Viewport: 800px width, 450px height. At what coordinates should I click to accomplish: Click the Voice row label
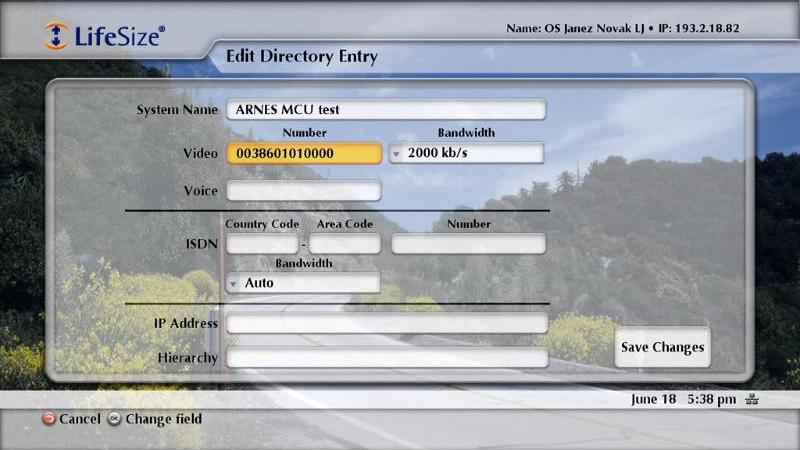coord(201,191)
